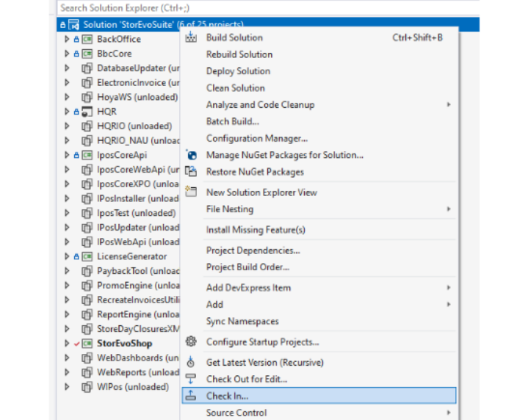Expand the BbcCore project node
This screenshot has width=528, height=420.
(x=67, y=54)
